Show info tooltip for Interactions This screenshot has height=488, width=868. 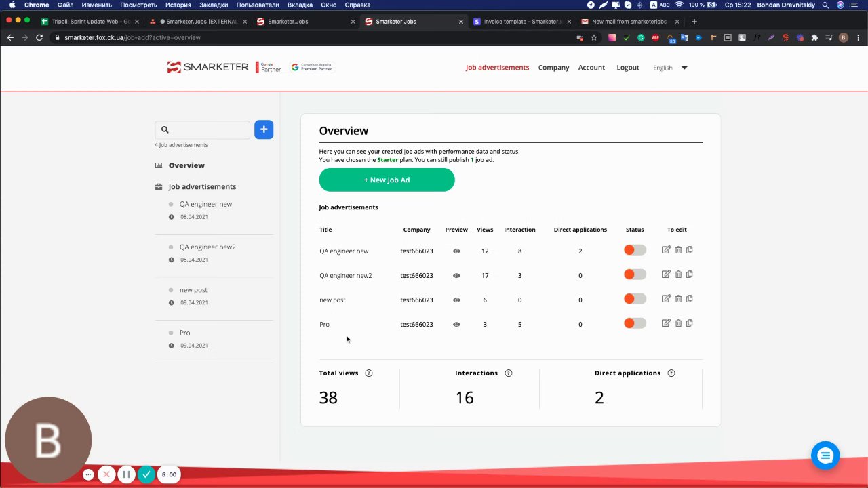click(509, 373)
